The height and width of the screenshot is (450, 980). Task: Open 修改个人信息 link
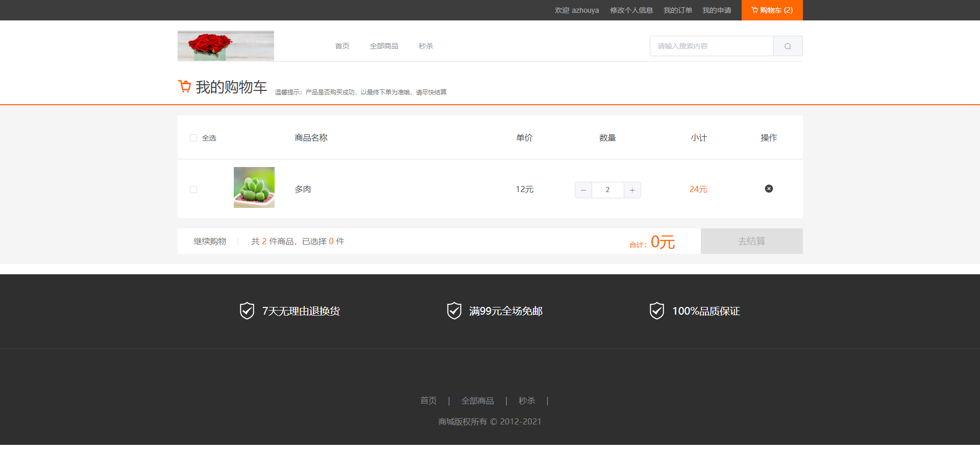pyautogui.click(x=631, y=10)
